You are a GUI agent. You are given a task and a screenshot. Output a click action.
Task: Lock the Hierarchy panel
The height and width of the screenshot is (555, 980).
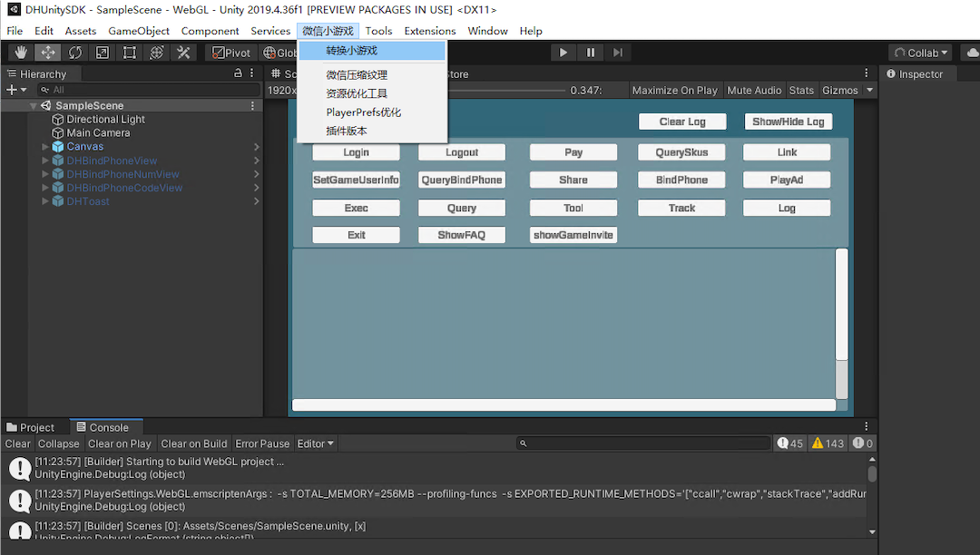[238, 73]
